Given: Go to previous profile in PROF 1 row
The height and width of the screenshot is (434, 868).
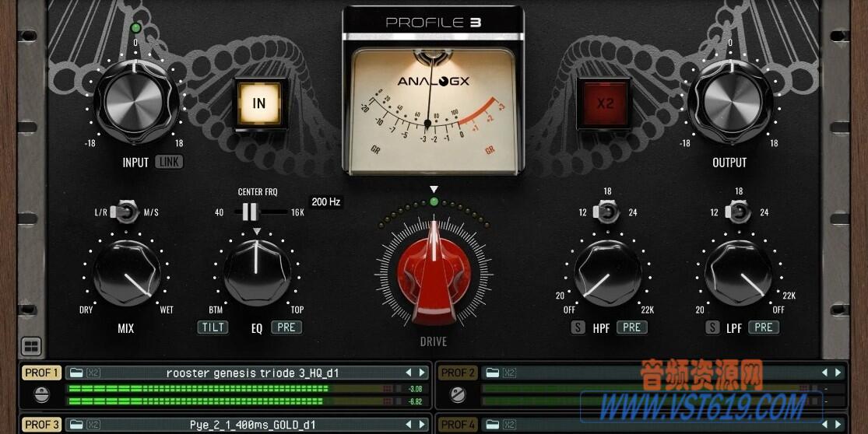Looking at the screenshot, I should tap(409, 373).
